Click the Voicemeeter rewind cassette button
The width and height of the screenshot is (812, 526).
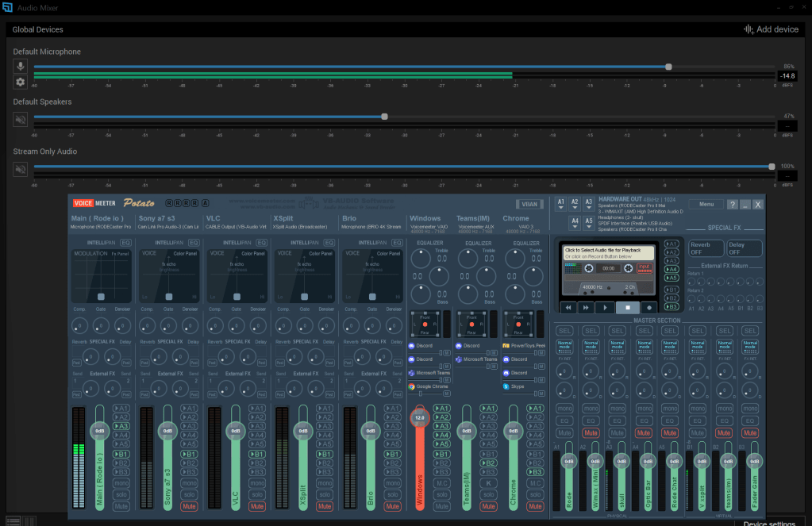[568, 308]
